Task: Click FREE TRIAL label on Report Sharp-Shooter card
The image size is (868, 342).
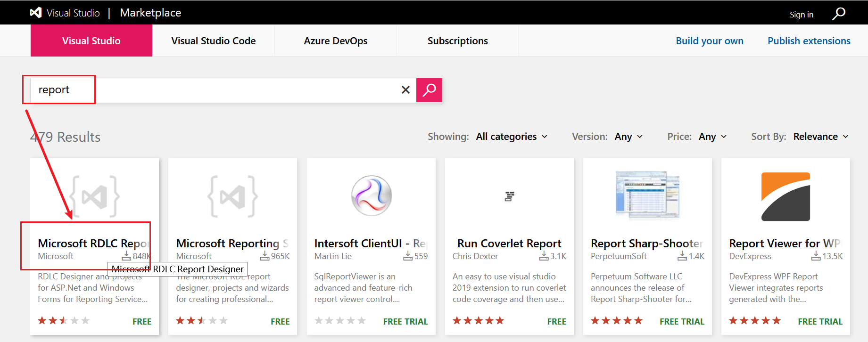Action: point(682,322)
